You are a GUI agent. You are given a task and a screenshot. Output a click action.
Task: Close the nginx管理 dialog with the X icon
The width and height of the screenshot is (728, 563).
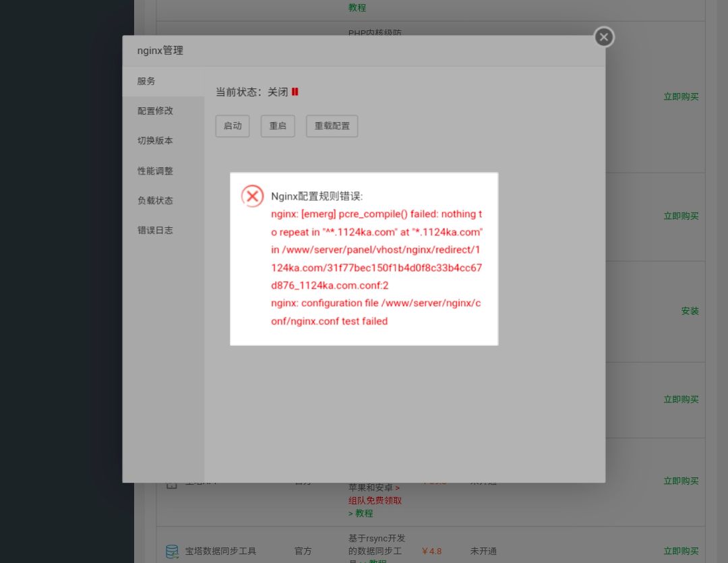604,37
